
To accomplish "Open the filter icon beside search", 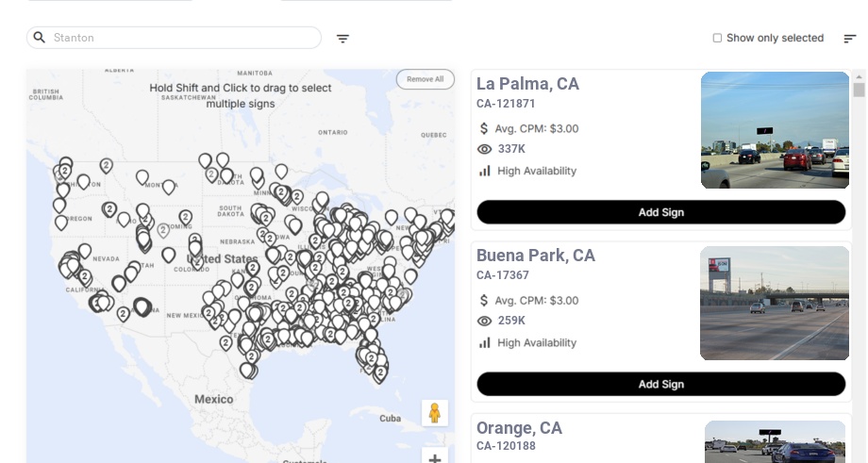I will 342,39.
